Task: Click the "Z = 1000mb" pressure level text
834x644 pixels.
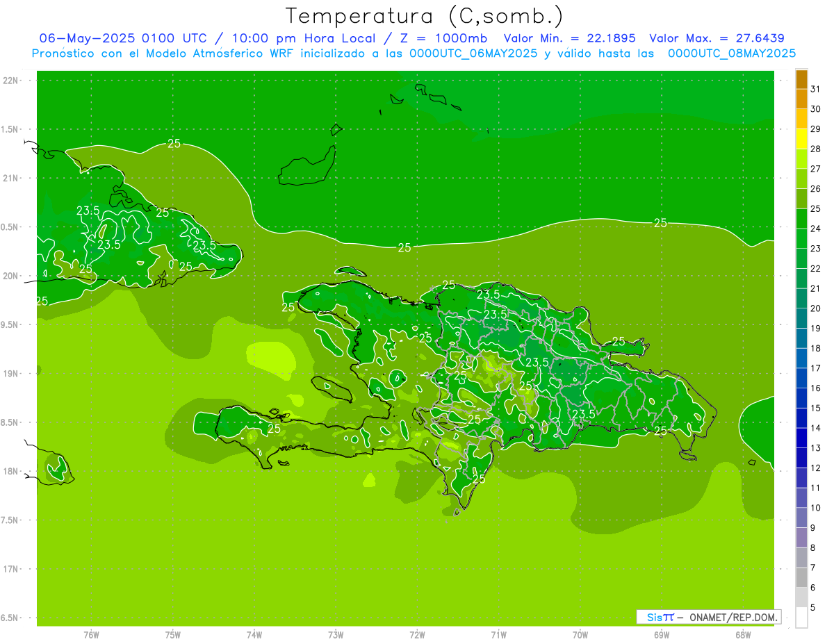Action: (443, 38)
